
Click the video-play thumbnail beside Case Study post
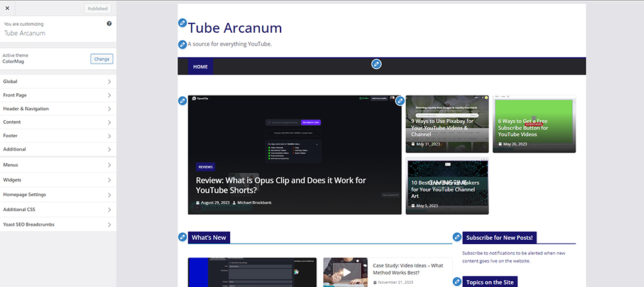345,272
